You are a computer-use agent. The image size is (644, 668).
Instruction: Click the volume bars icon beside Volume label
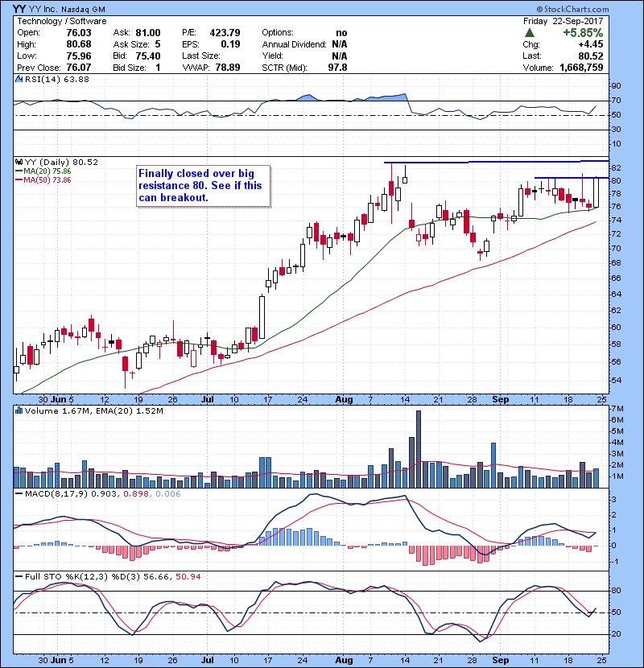click(x=19, y=410)
